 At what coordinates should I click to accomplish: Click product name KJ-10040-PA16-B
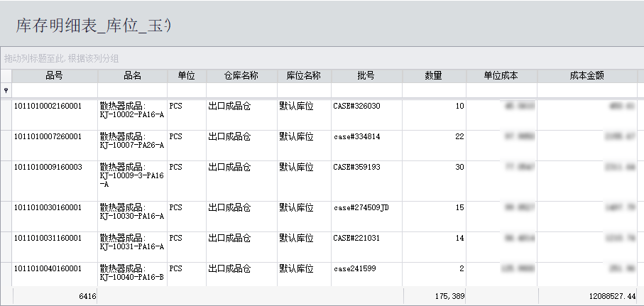coord(132,277)
